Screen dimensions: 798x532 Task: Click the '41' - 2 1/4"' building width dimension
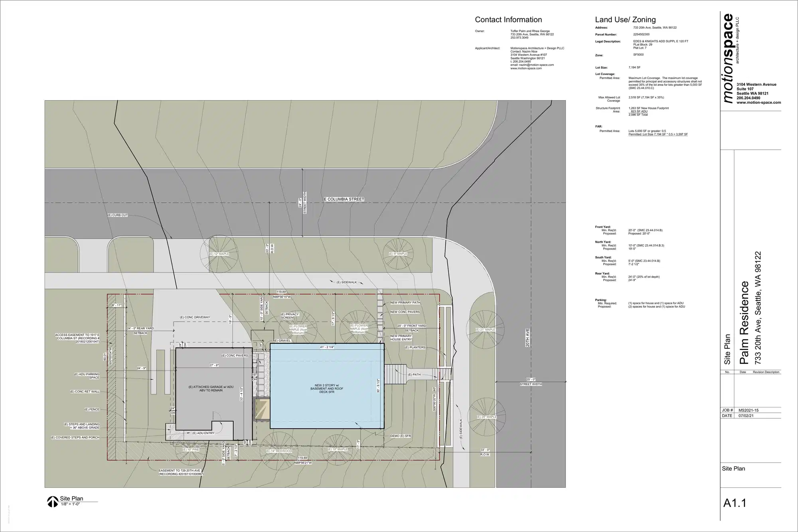pos(327,347)
